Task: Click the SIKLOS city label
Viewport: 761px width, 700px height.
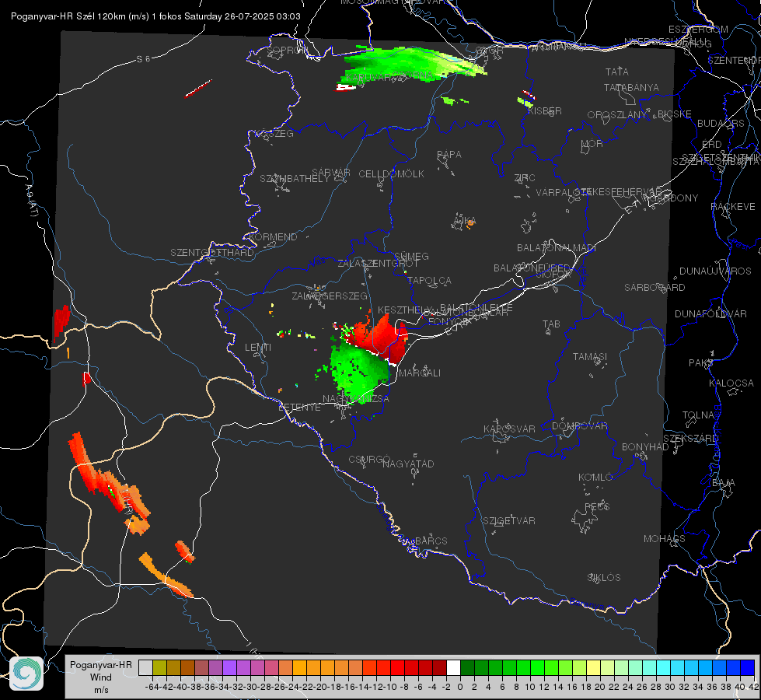Action: pyautogui.click(x=604, y=578)
